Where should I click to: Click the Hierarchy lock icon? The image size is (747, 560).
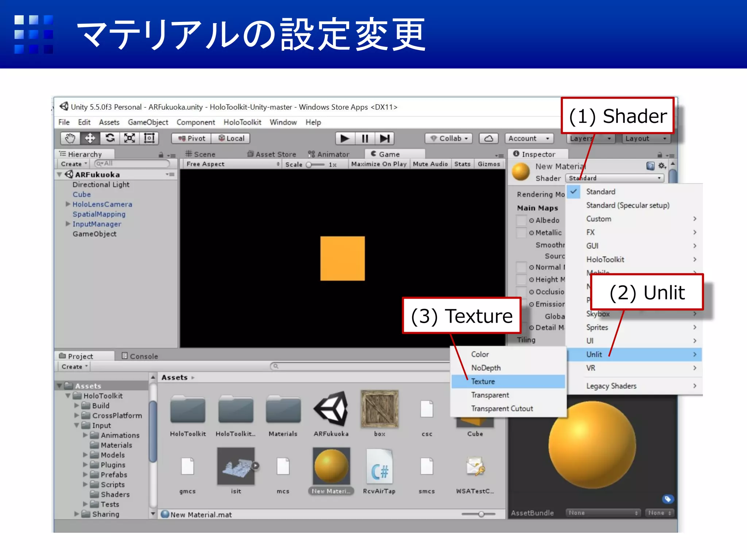pyautogui.click(x=161, y=155)
